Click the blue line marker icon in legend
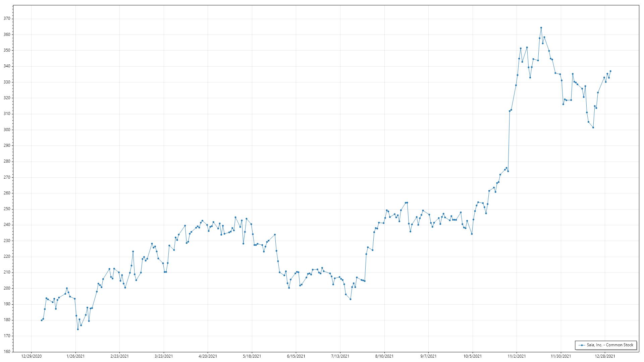Viewport: 644px width, 362px height. coord(582,345)
